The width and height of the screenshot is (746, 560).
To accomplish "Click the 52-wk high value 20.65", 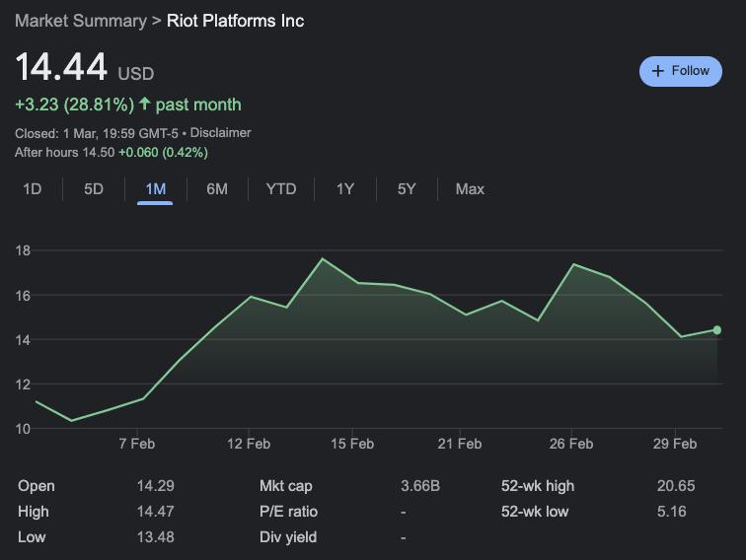I will point(676,486).
